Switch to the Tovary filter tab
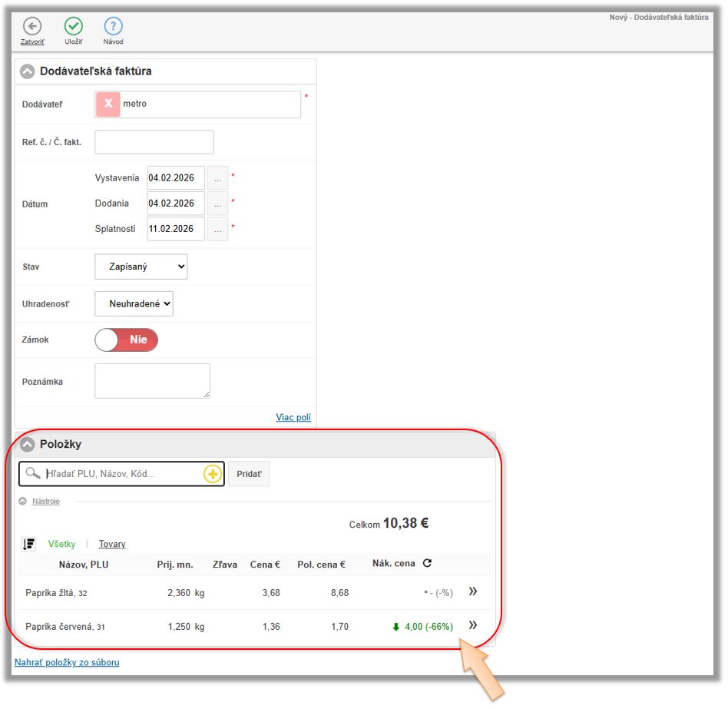This screenshot has width=728, height=709. [x=112, y=544]
